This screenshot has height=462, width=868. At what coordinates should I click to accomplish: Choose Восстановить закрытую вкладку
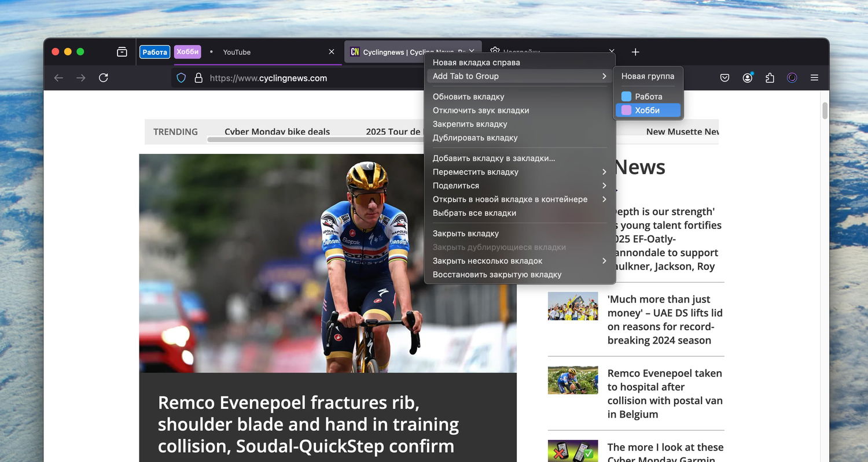(x=520, y=275)
